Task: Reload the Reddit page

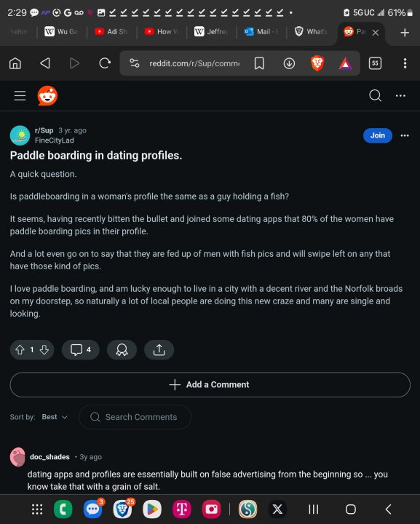Action: tap(105, 63)
